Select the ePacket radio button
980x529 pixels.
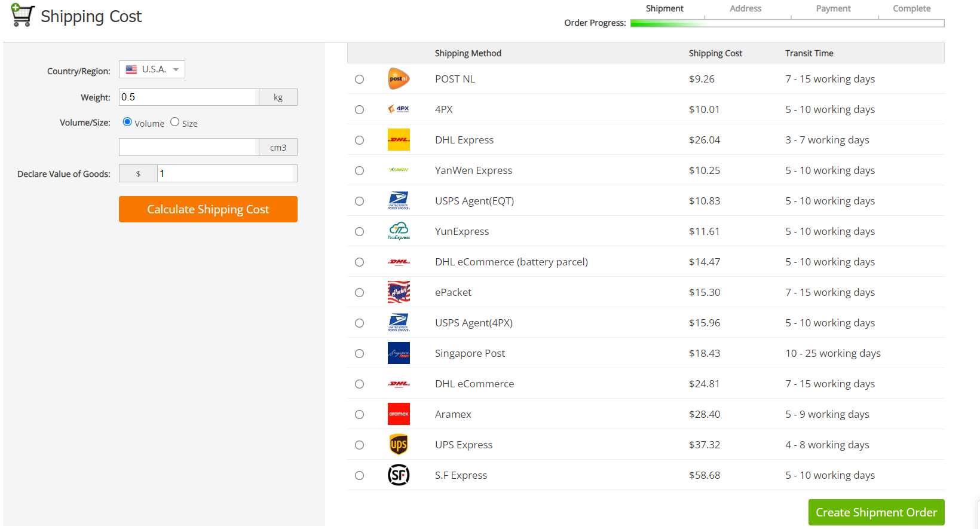click(x=359, y=292)
